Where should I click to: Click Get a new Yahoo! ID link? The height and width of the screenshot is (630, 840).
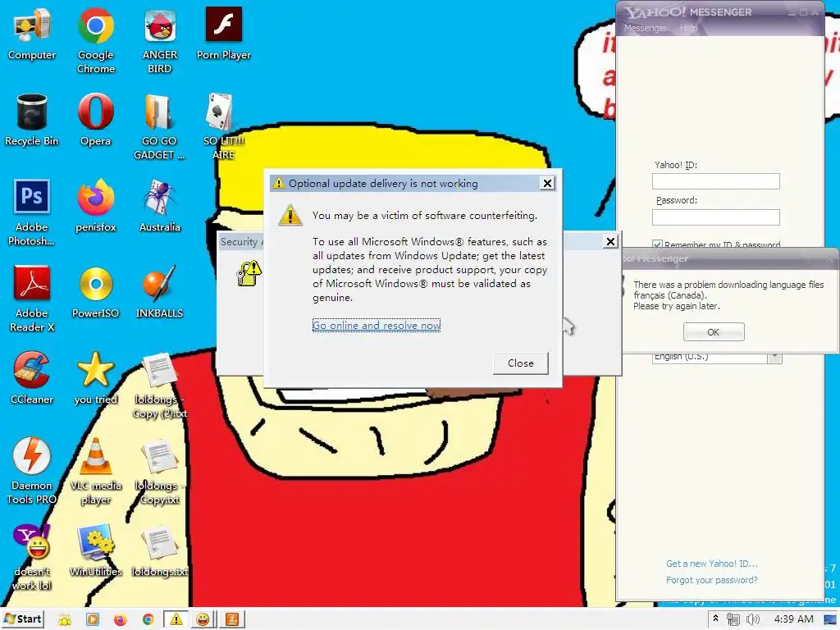click(711, 564)
